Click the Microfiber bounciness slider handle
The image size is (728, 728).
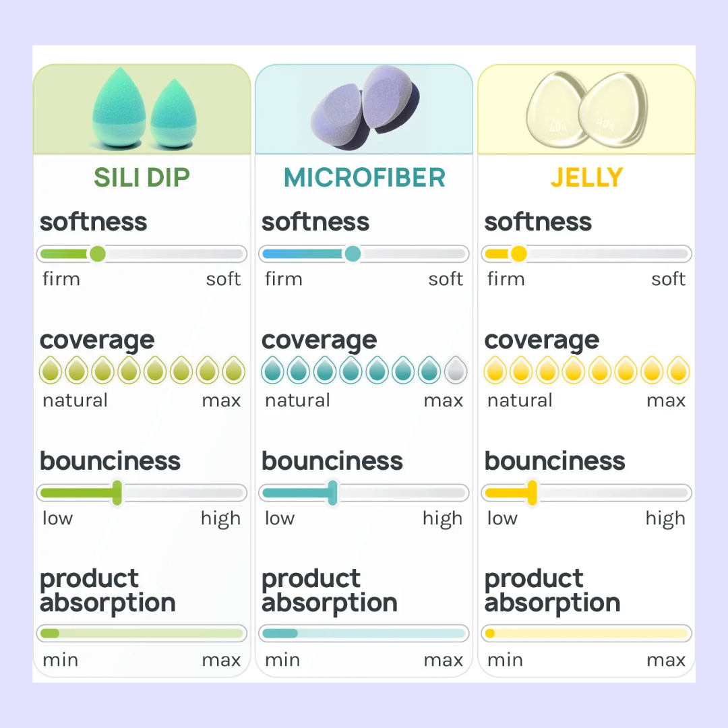tap(332, 493)
